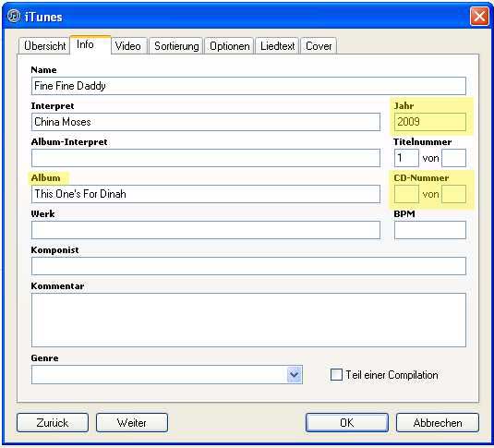Focus the Name field with Fine Fine Daddy
Viewport: 494px width, 448px height.
248,86
